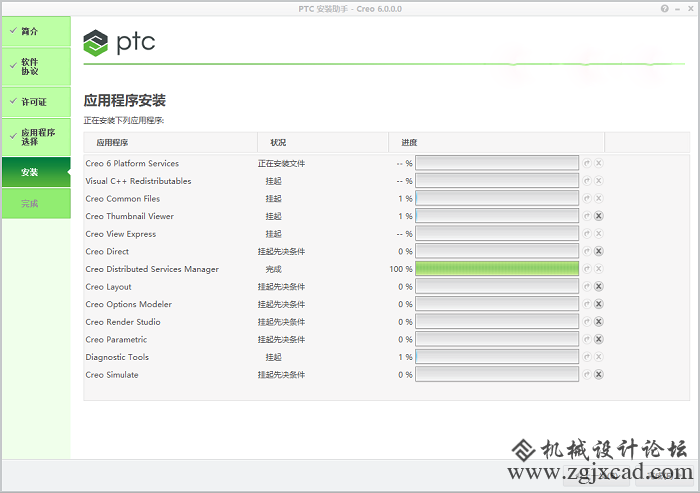700x493 pixels.
Task: Select the Creo Direct entry
Action: tap(107, 251)
